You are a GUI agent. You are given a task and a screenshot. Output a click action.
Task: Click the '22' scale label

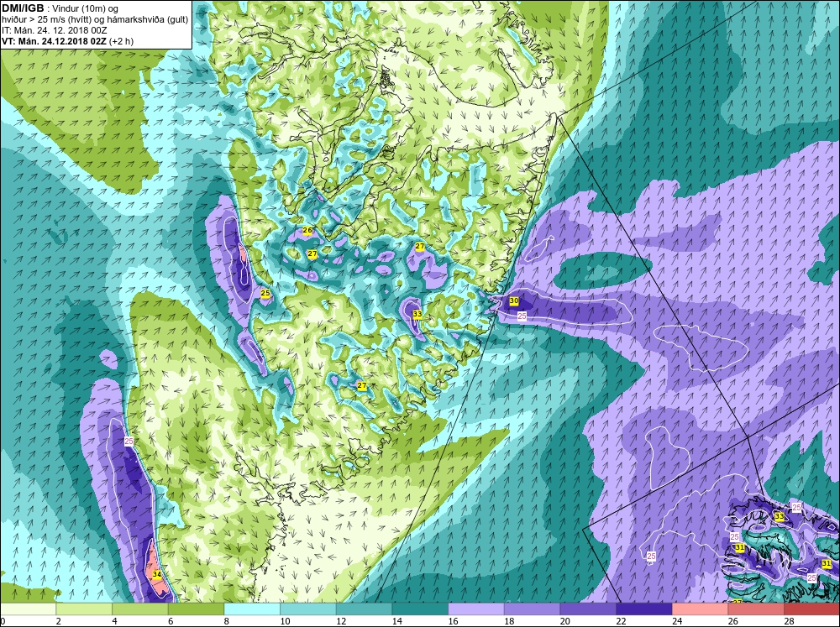click(621, 621)
